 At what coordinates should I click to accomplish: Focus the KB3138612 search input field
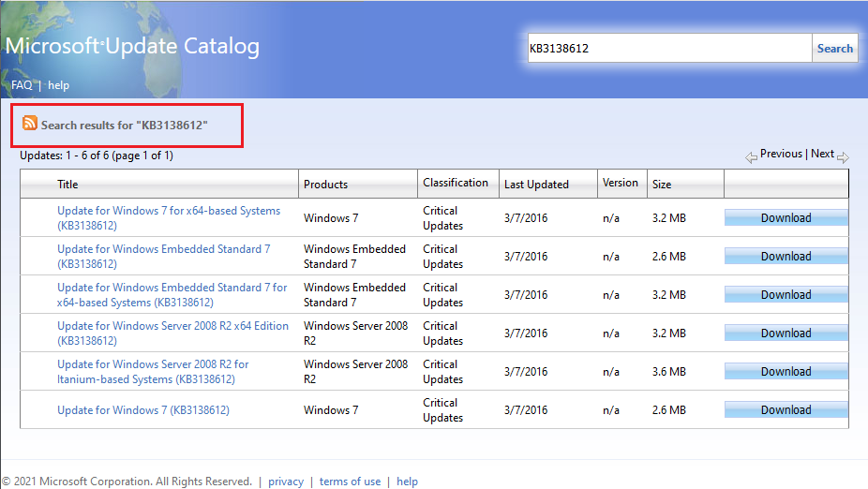pos(670,48)
